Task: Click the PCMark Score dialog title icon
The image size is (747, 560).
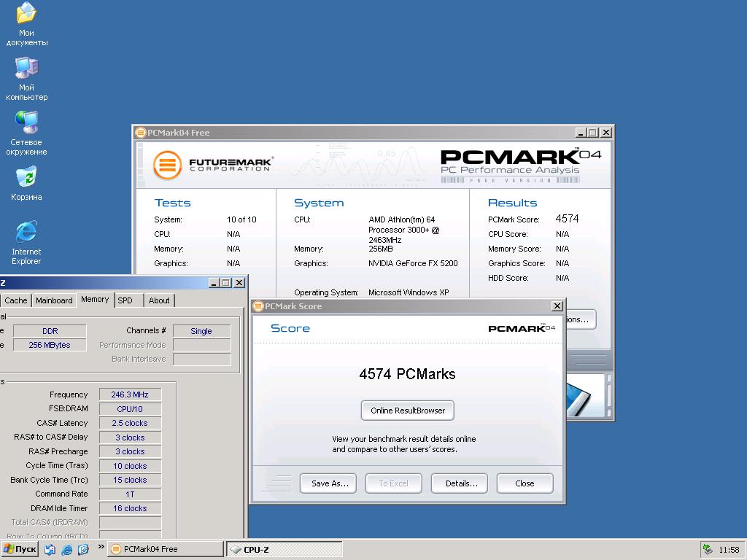Action: pos(258,306)
